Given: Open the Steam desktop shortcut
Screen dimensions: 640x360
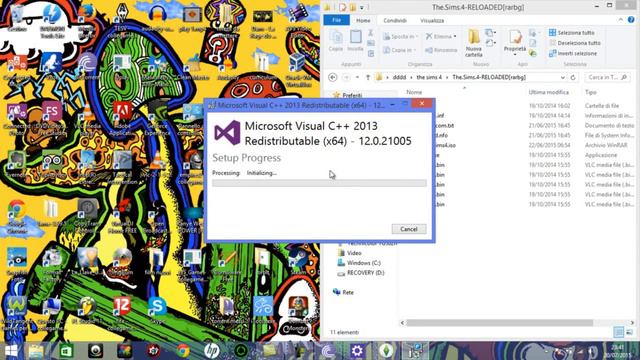Looking at the screenshot, I should click(x=298, y=261).
